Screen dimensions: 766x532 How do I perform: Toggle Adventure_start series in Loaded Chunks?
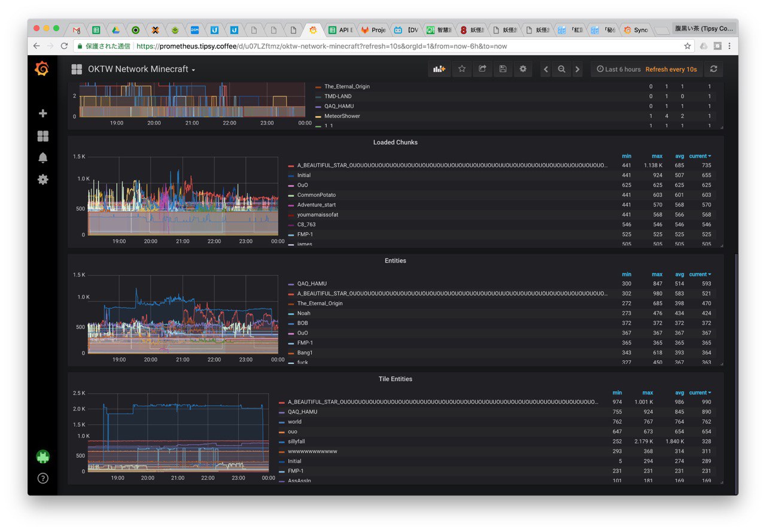click(x=318, y=205)
